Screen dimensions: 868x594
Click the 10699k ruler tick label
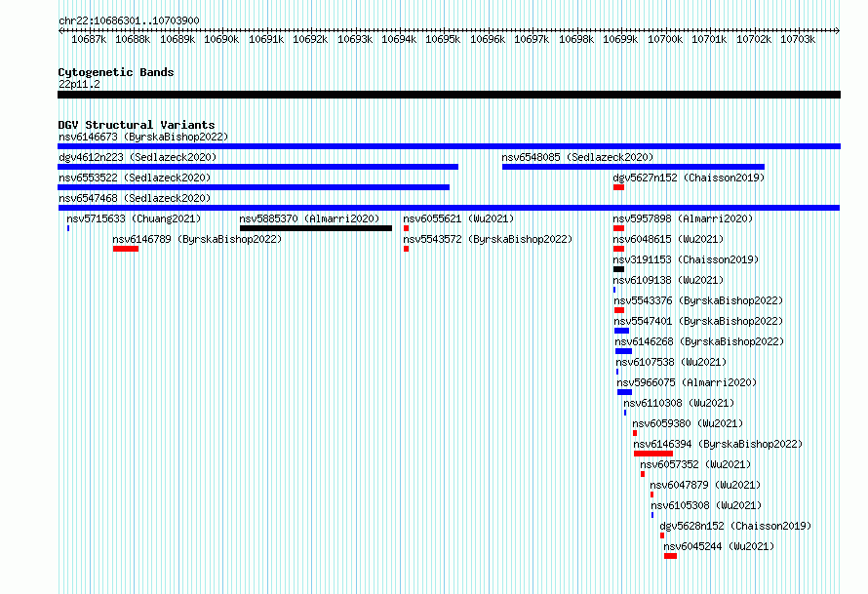pyautogui.click(x=620, y=39)
